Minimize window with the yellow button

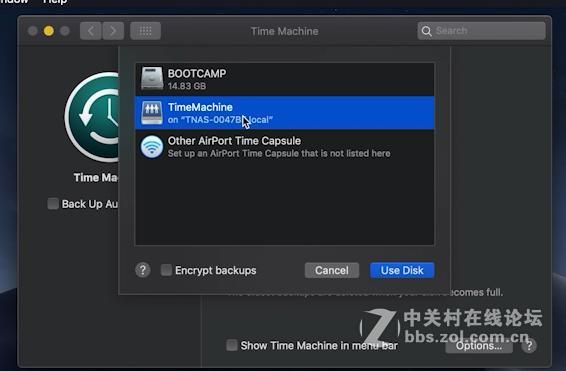(x=49, y=31)
